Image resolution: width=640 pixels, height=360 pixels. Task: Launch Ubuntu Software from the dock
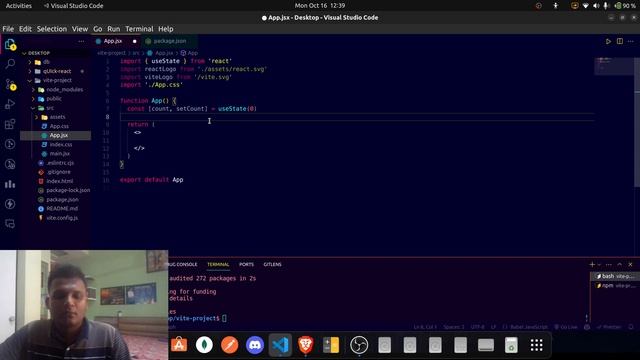(179, 345)
